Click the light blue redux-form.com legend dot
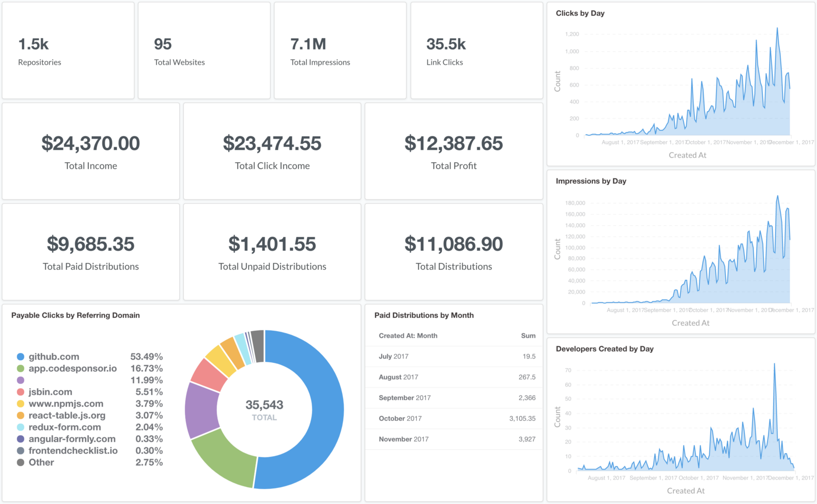 pyautogui.click(x=20, y=427)
